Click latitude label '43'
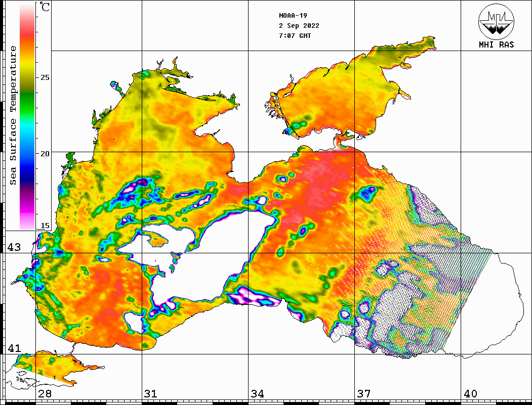 [x=14, y=247]
